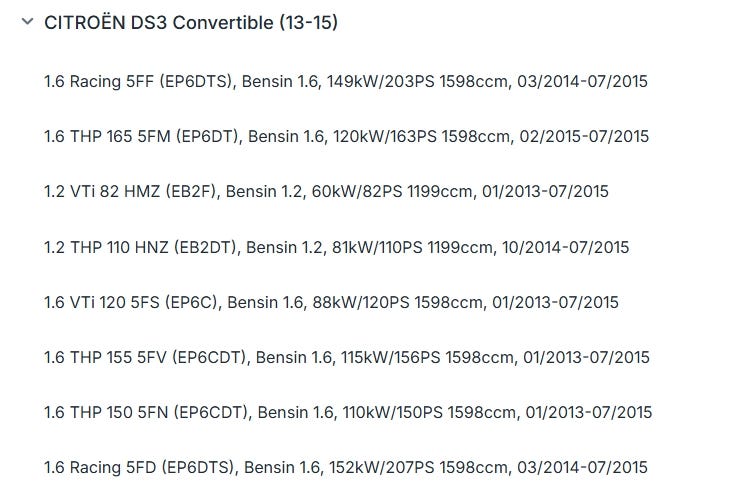
Task: Click the 115kW/156PS power text
Action: click(390, 357)
